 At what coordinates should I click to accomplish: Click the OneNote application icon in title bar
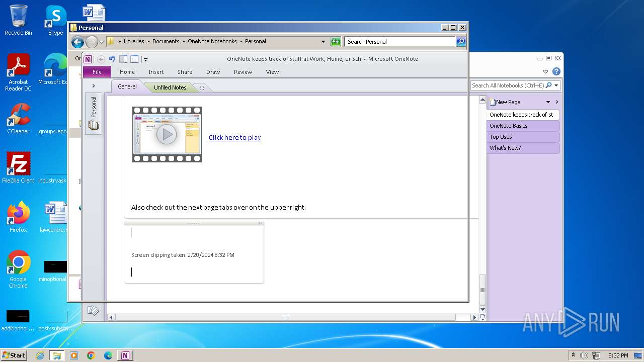[x=88, y=59]
